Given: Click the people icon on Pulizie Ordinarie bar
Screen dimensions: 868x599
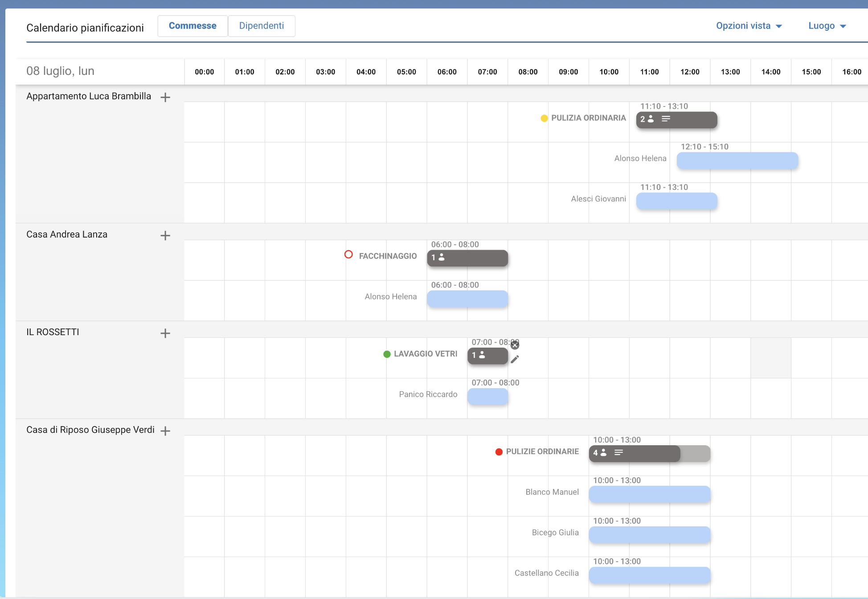Looking at the screenshot, I should point(604,453).
